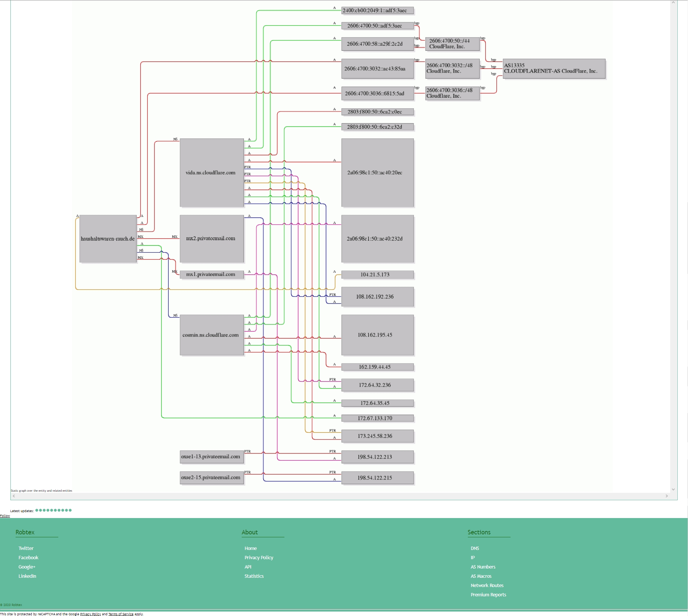688x616 pixels.
Task: Click the 2803:f800:50::6ca2:c32d node
Action: pos(378,127)
